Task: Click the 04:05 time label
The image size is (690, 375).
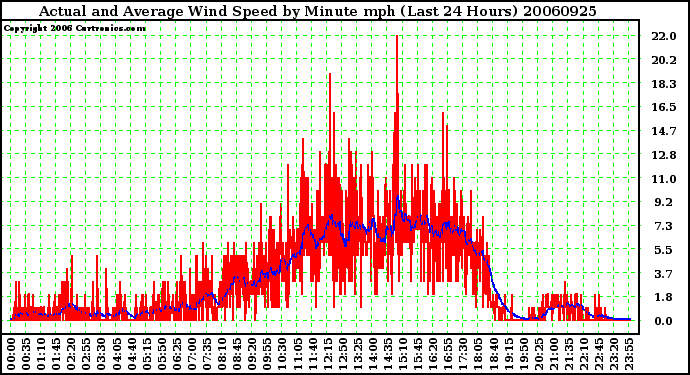Action: 116,354
